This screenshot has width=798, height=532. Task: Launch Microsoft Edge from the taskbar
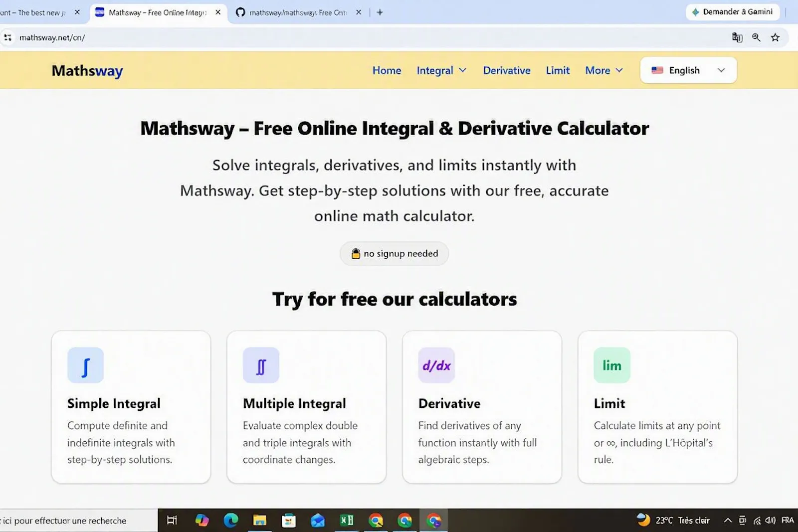click(x=231, y=521)
